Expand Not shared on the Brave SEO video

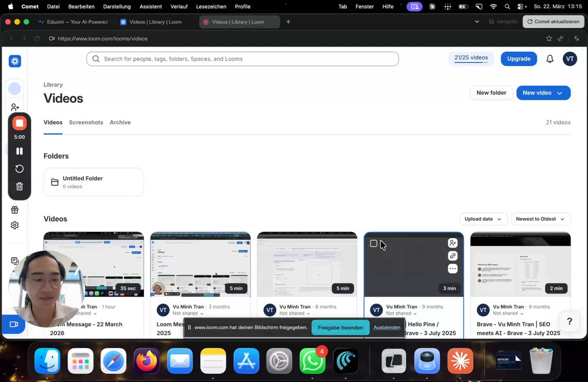coord(508,314)
